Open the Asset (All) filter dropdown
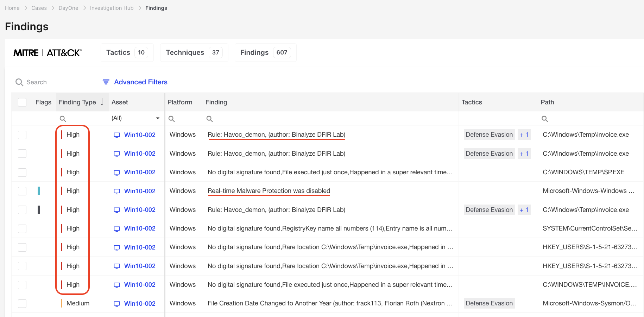This screenshot has height=317, width=644. (158, 118)
